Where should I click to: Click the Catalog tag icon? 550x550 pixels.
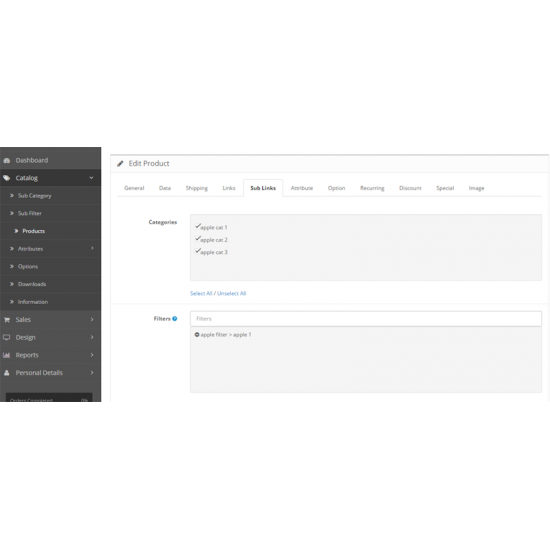(x=7, y=178)
